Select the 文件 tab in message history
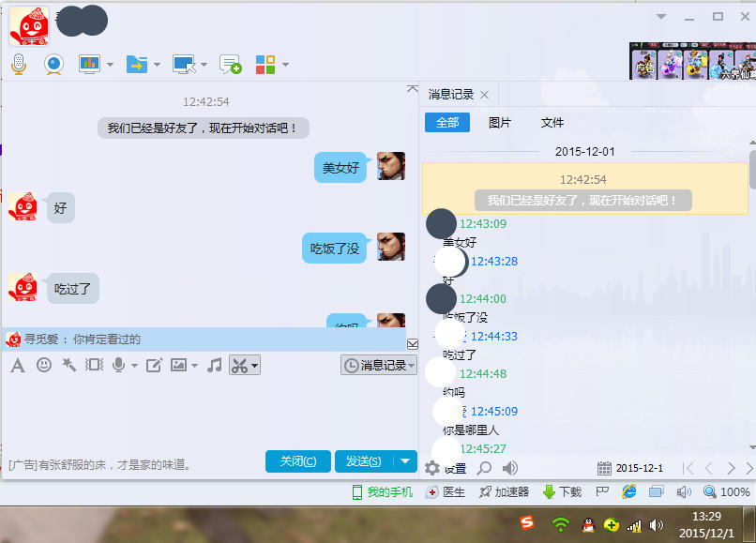Screen dimensions: 756x543 552,122
